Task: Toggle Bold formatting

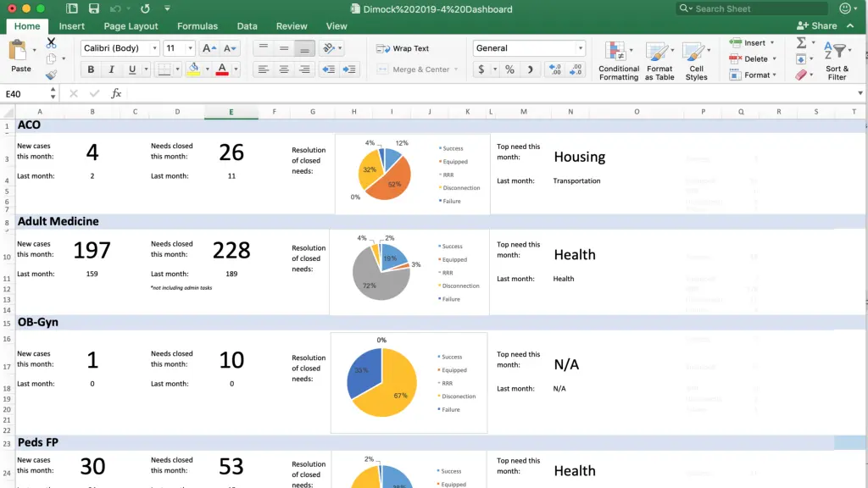Action: tap(91, 69)
